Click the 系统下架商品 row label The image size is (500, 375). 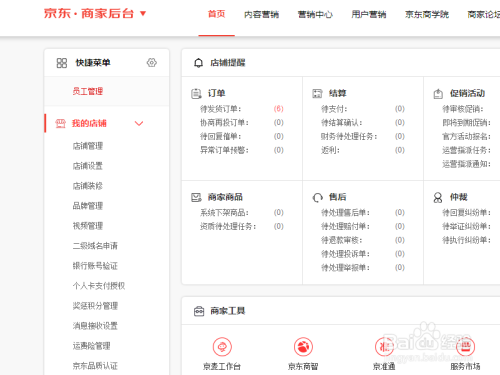tap(224, 213)
